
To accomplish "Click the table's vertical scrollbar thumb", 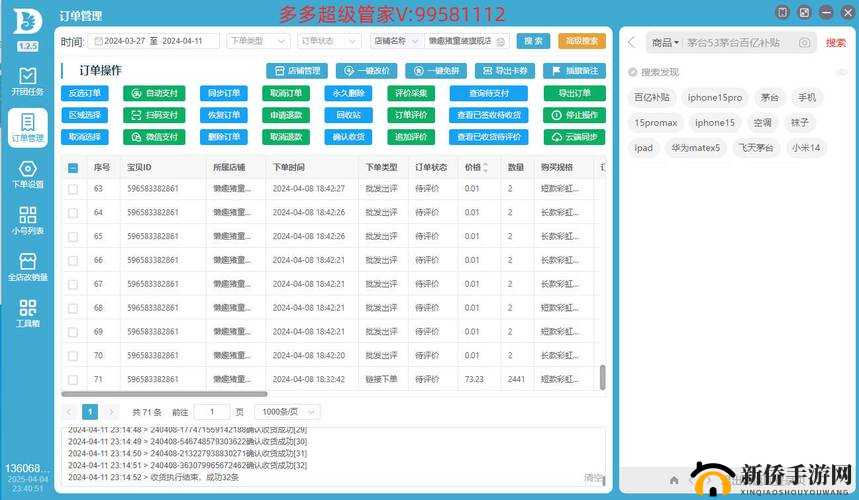I will [603, 377].
